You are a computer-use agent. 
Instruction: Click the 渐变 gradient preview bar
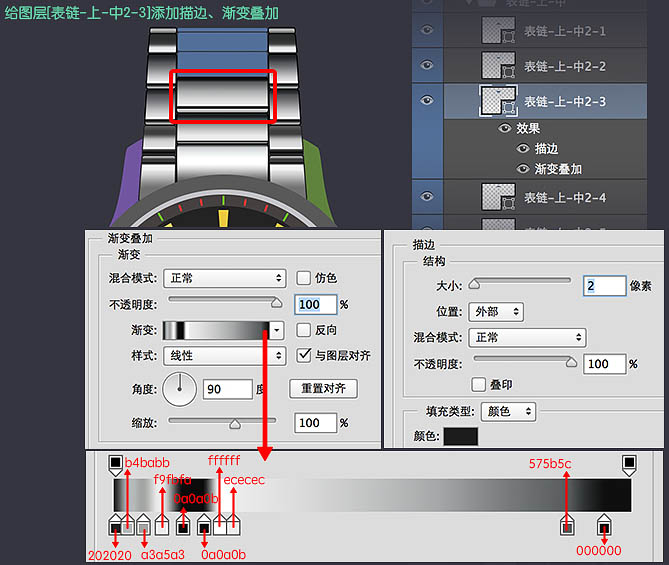(x=216, y=330)
